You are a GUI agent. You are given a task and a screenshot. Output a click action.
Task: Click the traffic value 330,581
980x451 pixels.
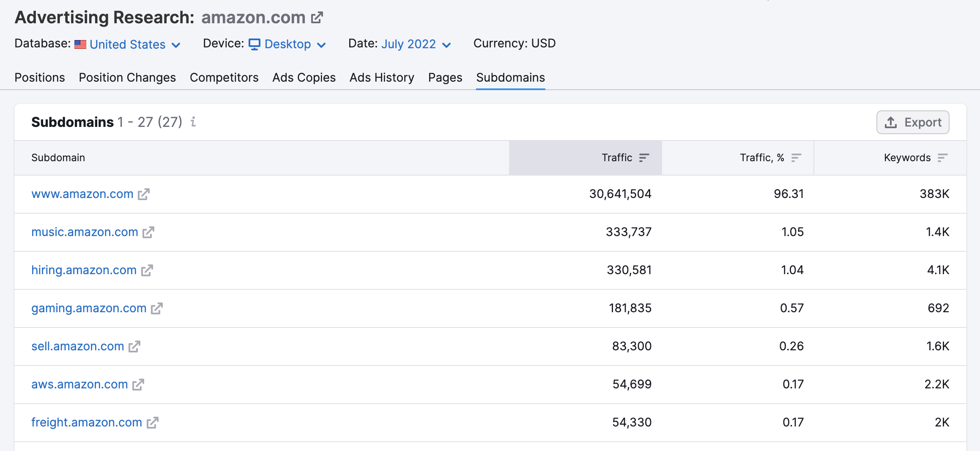tap(629, 270)
